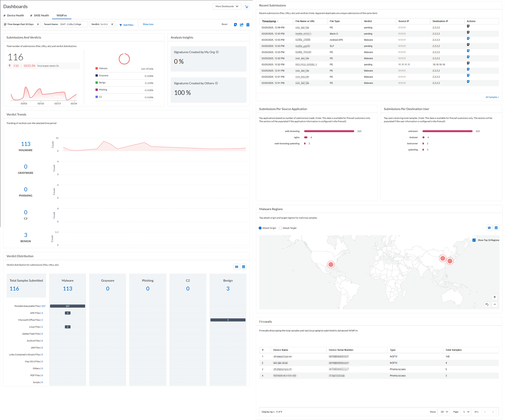506x420 pixels.
Task: Switch Verdict Distribution to chart view
Action: pyautogui.click(x=237, y=267)
